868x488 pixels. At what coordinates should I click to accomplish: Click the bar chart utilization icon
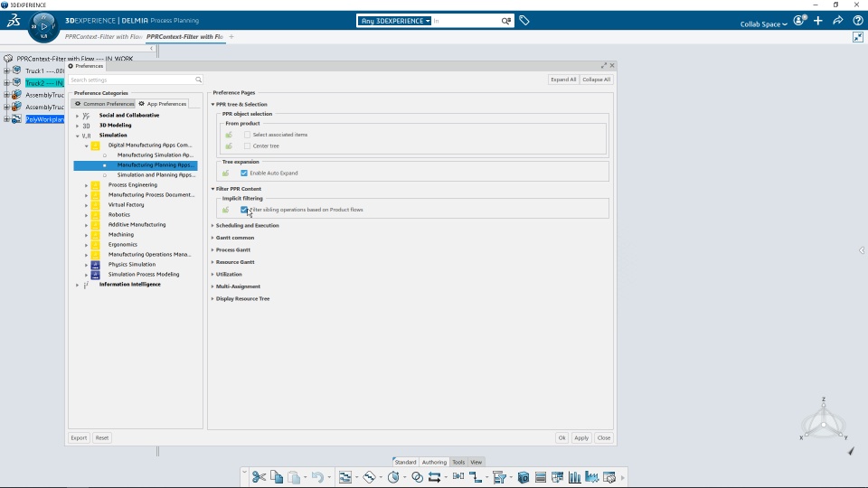575,477
